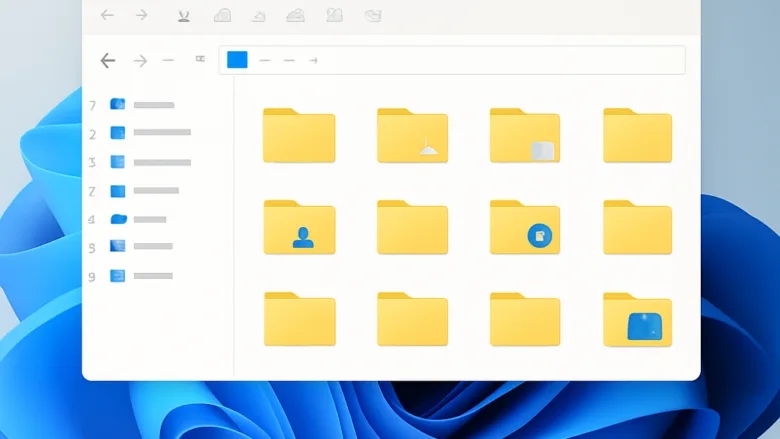The height and width of the screenshot is (439, 780).
Task: Open the plain folder right of the person folder
Action: [x=412, y=227]
